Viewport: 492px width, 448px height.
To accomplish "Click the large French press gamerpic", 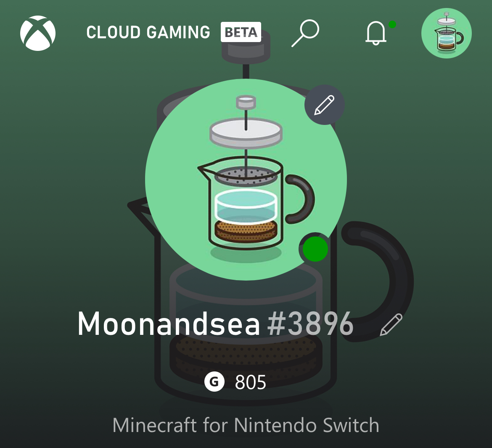I will (246, 180).
